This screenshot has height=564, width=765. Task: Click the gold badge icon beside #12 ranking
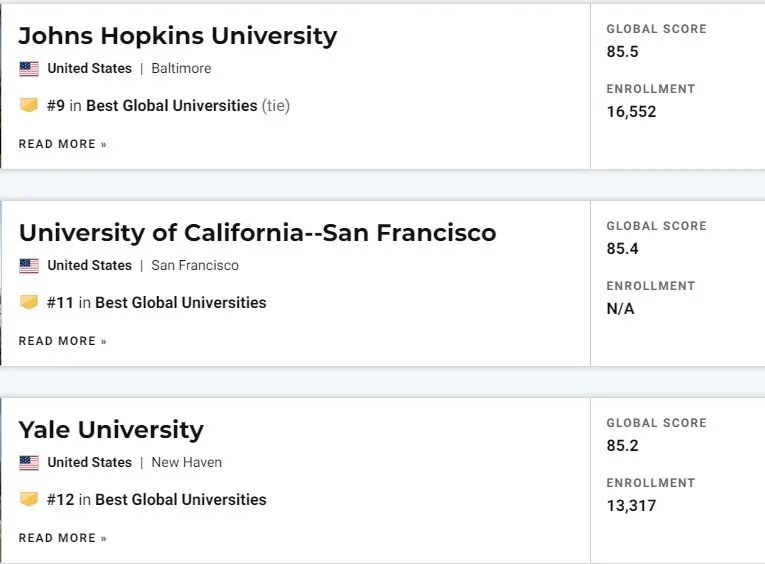click(x=29, y=499)
